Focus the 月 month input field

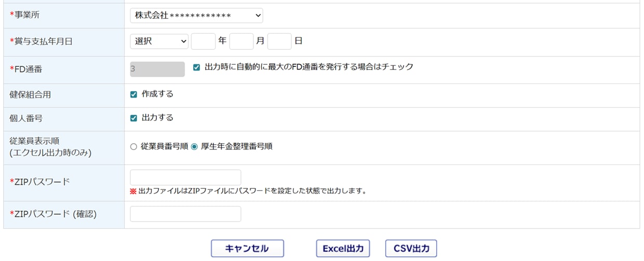coord(241,41)
